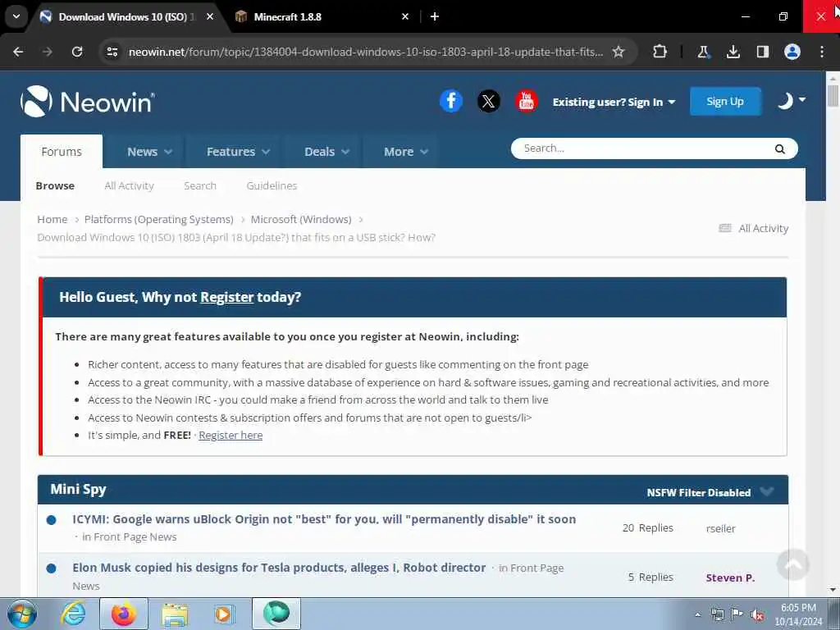Click the Neowin Search field
The image size is (840, 630).
[646, 148]
